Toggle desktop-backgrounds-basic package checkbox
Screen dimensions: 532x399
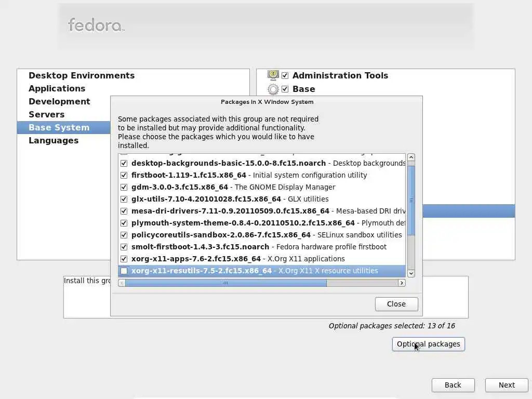124,163
